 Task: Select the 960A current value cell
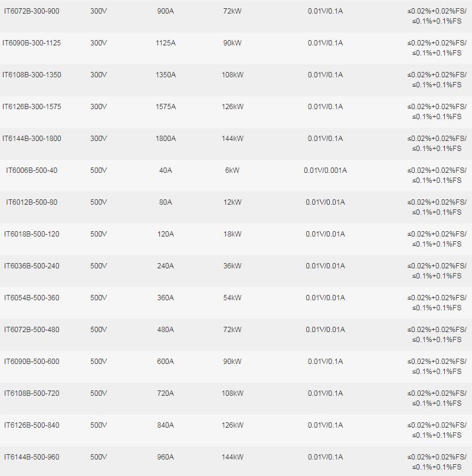(x=165, y=457)
